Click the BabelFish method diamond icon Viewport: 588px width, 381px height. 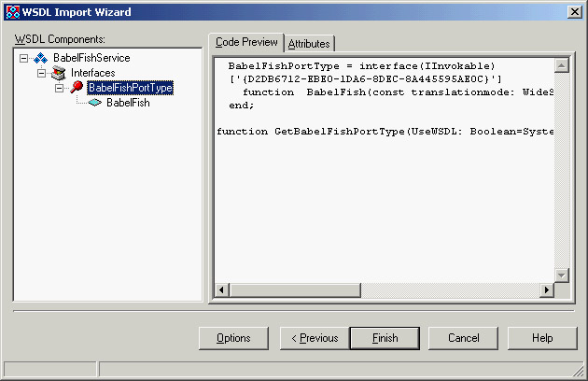[x=94, y=103]
